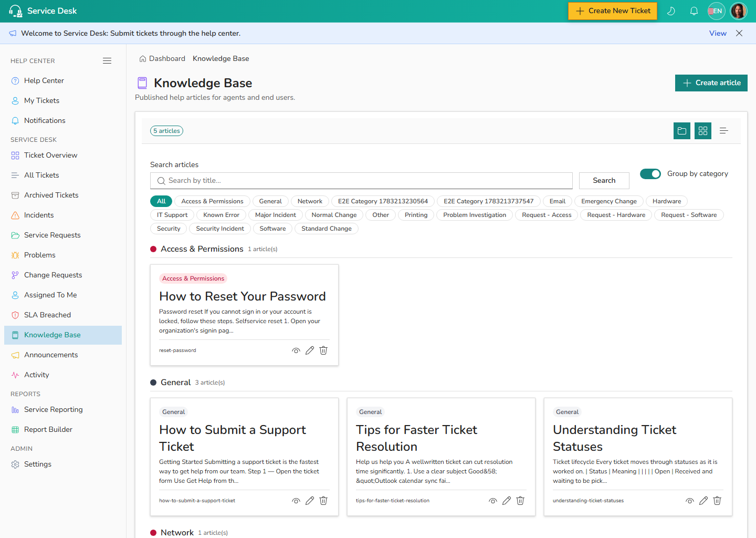Click Create New Ticket button
This screenshot has height=538, width=756.
[x=613, y=11]
